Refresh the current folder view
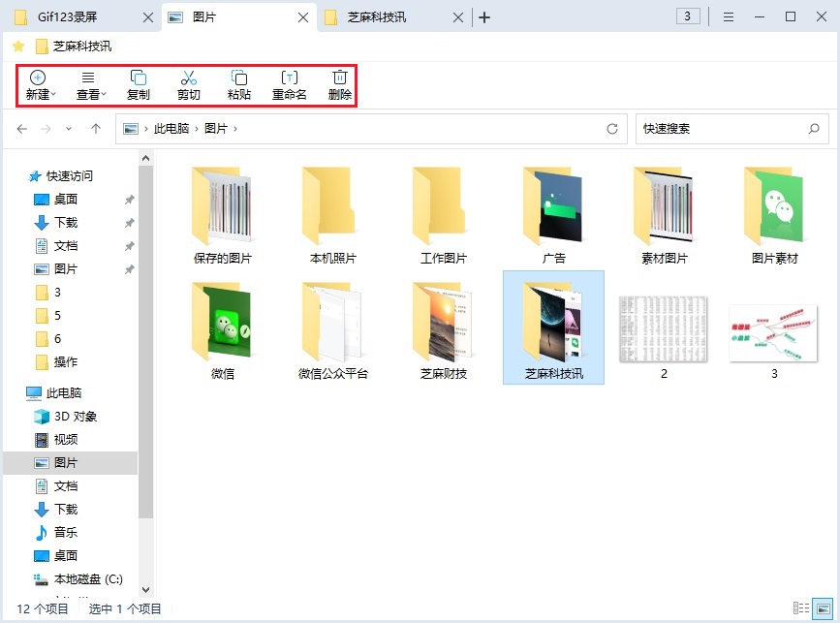This screenshot has height=623, width=840. pyautogui.click(x=612, y=129)
